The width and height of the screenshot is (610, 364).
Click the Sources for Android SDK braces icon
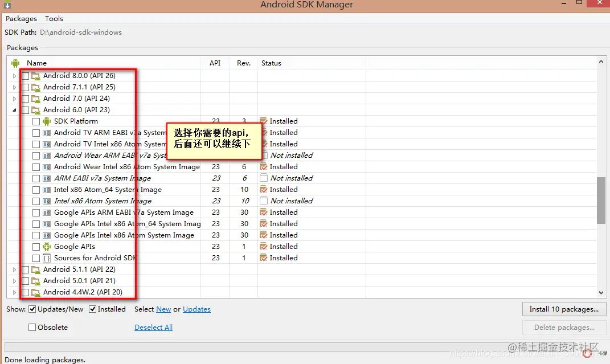pyautogui.click(x=47, y=258)
